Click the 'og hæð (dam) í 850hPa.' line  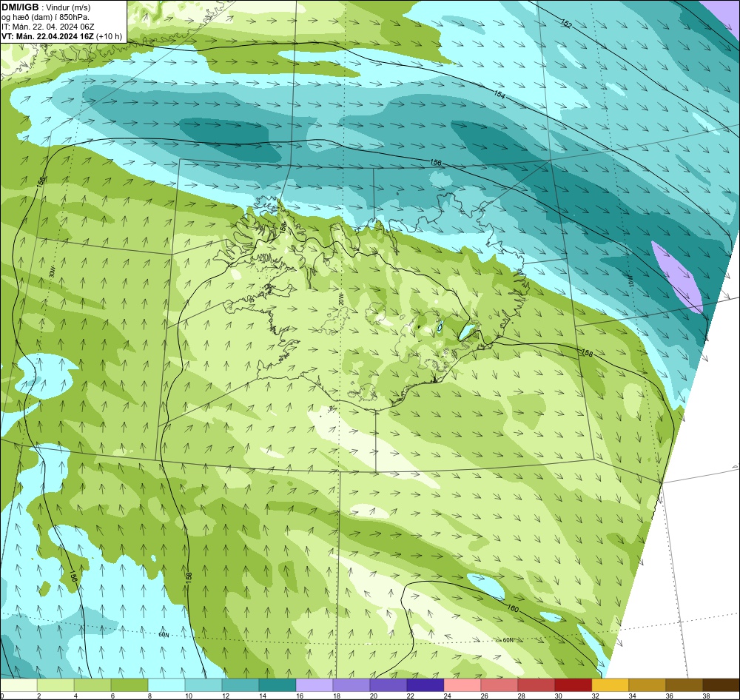click(46, 17)
